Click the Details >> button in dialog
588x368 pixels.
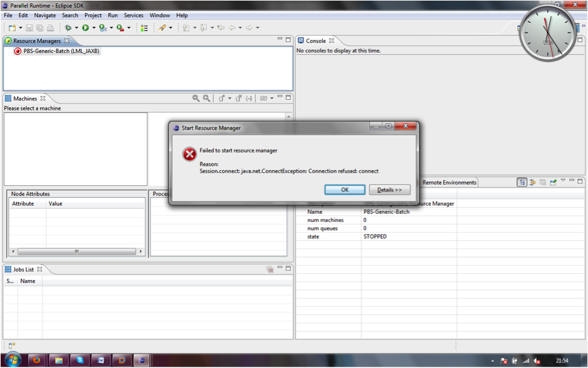(x=390, y=190)
